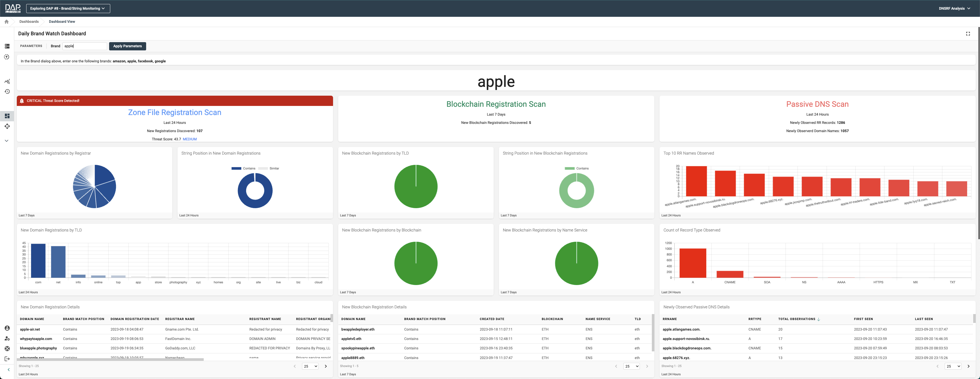Go to previous page in Passive DNS Details table
The width and height of the screenshot is (980, 379).
937,366
